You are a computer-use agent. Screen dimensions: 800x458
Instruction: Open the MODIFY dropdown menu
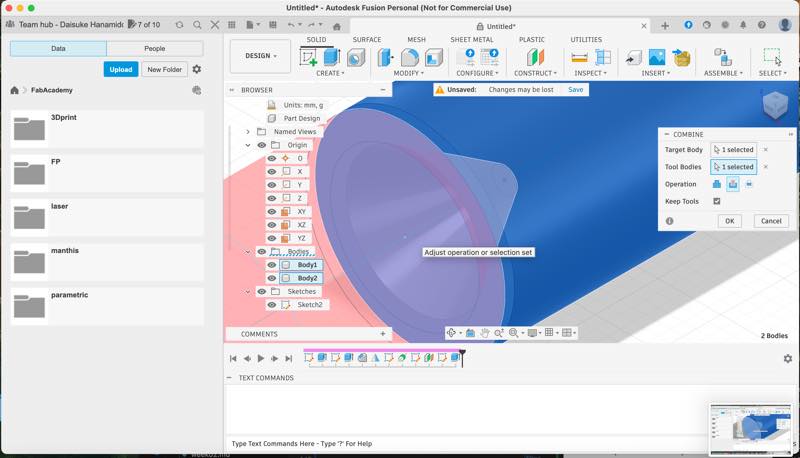(x=409, y=73)
